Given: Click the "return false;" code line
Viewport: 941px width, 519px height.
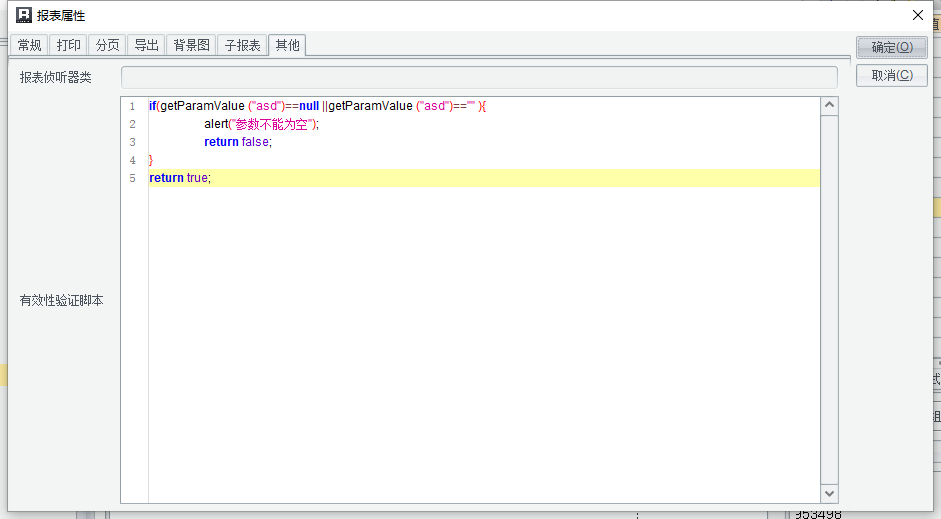Looking at the screenshot, I should pos(238,142).
